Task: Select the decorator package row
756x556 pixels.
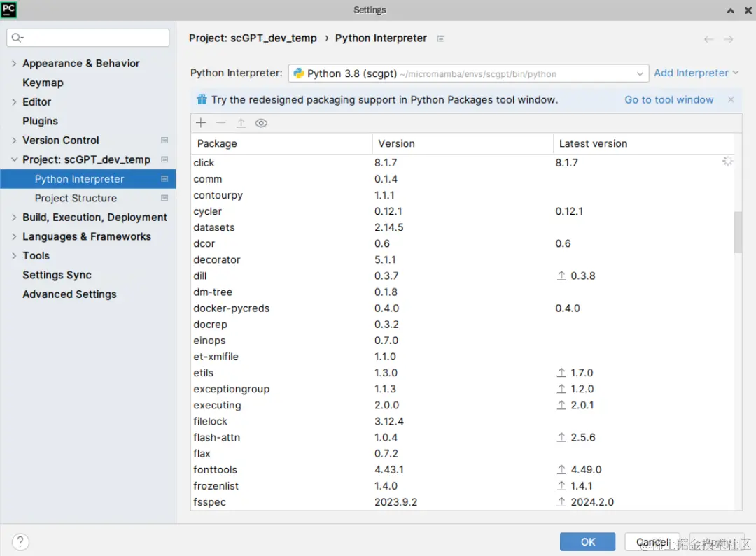Action: point(463,259)
